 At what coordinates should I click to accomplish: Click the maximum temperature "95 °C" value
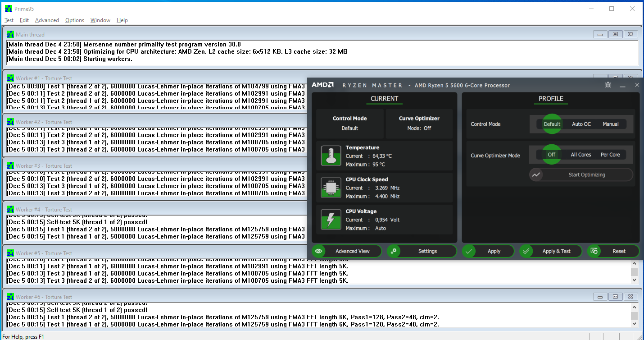tap(378, 165)
